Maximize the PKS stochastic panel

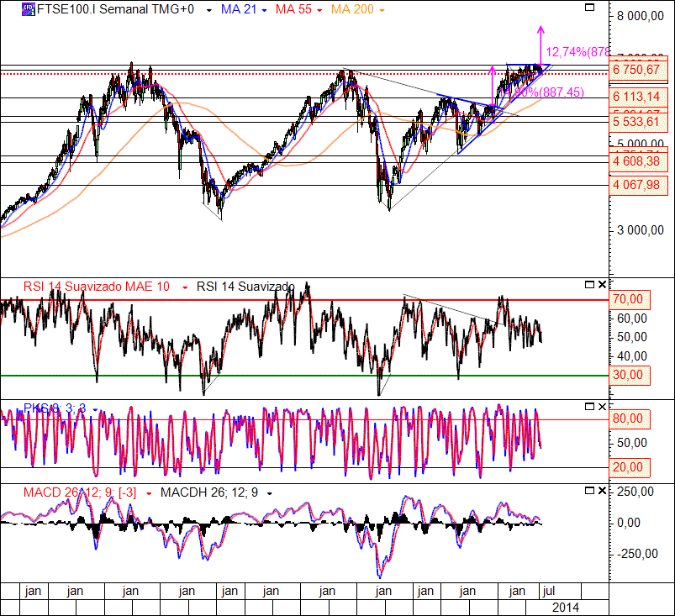click(x=589, y=406)
